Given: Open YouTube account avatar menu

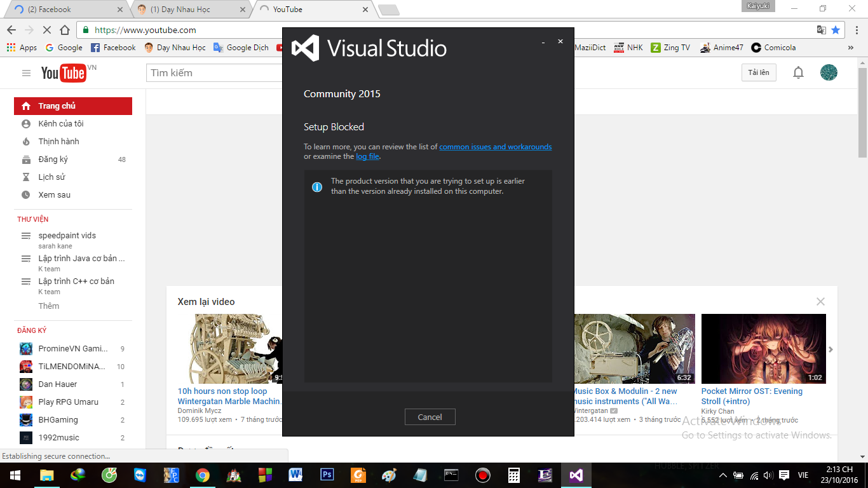Looking at the screenshot, I should pos(829,72).
